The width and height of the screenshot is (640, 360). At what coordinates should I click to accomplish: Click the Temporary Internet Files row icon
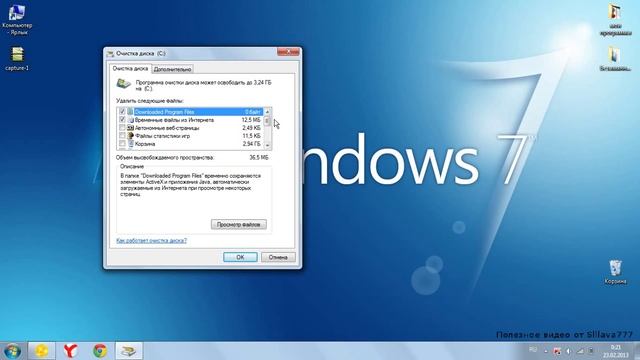point(130,120)
